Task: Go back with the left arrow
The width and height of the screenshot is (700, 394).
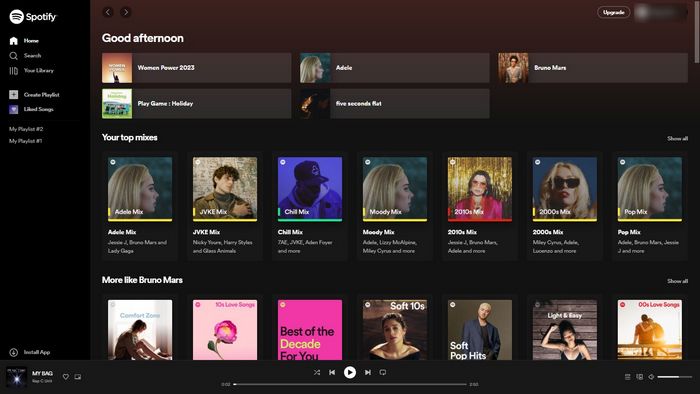Action: tap(108, 12)
